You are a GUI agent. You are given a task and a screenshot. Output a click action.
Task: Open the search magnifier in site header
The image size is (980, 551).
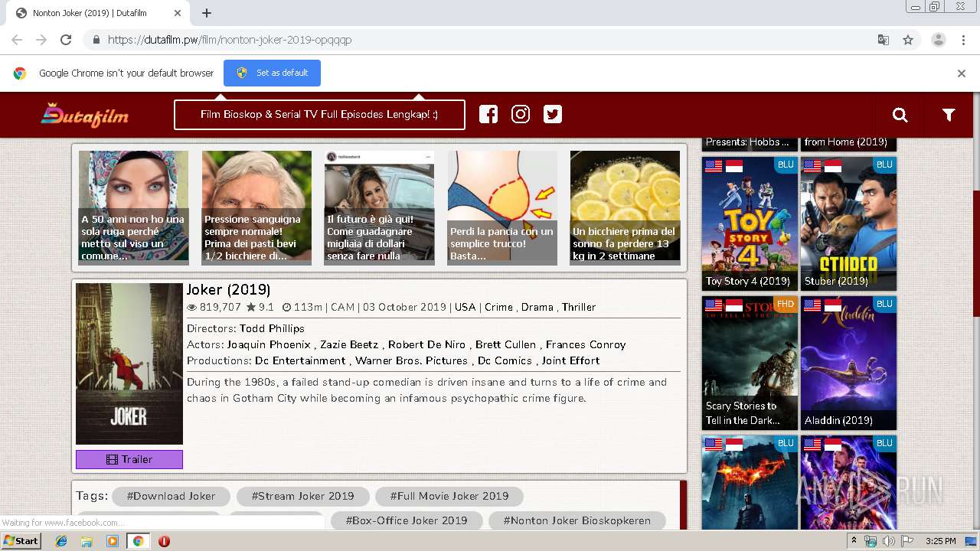coord(900,115)
